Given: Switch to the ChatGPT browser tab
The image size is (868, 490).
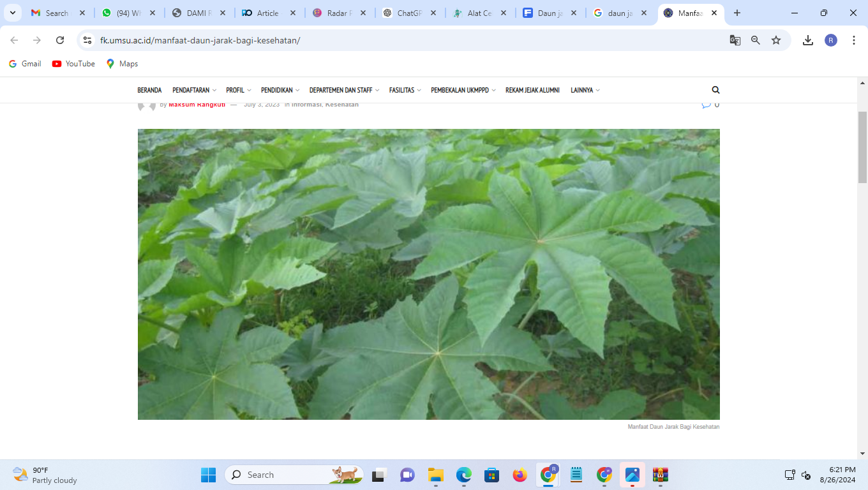Looking at the screenshot, I should click(x=408, y=11).
